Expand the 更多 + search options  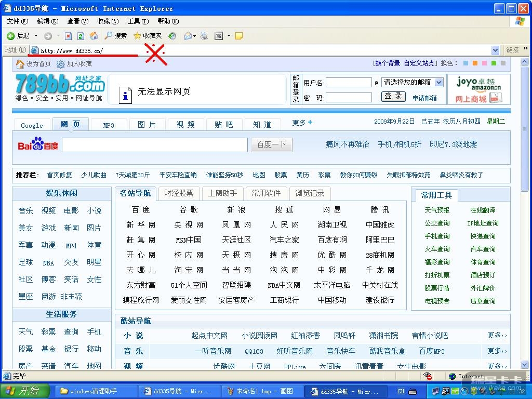302,123
